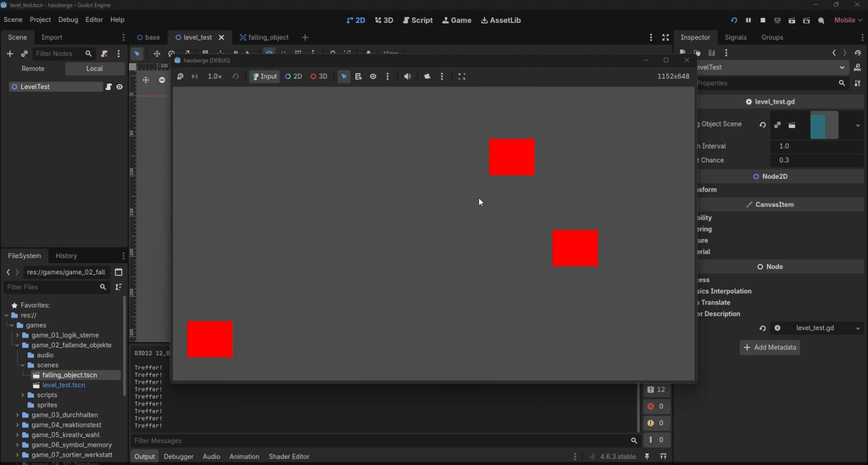Reset game speed icon in game toolbar
Screen dimensions: 868x465
pos(236,76)
